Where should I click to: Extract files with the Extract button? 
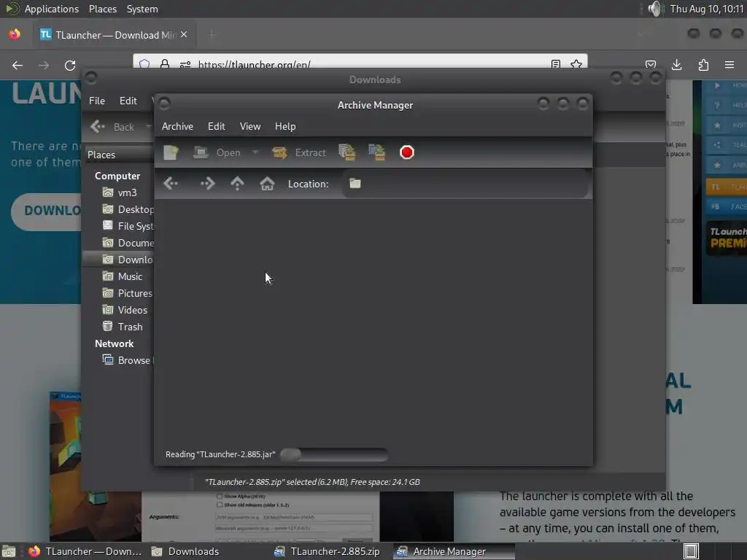299,152
